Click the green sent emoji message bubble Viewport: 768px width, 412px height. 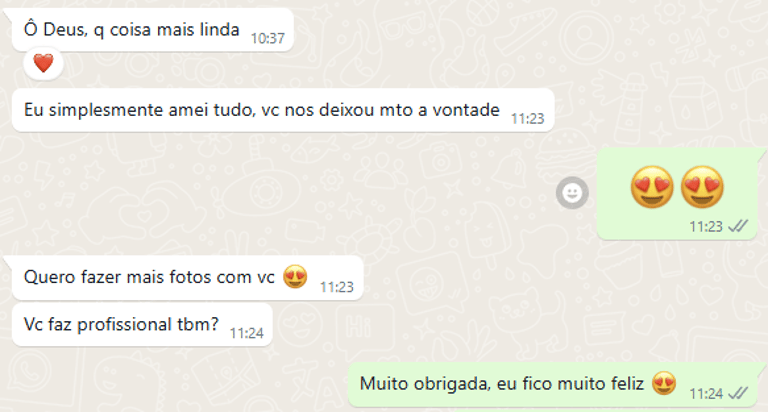click(677, 194)
